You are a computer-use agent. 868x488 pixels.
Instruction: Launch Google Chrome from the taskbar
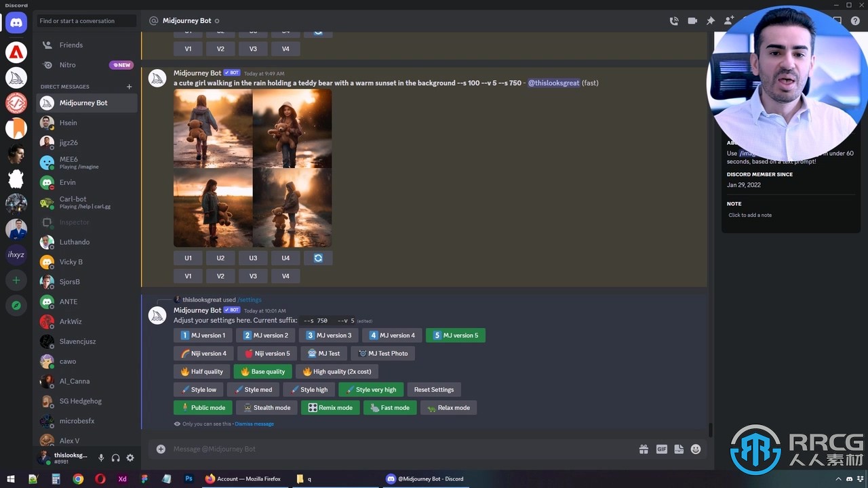78,479
